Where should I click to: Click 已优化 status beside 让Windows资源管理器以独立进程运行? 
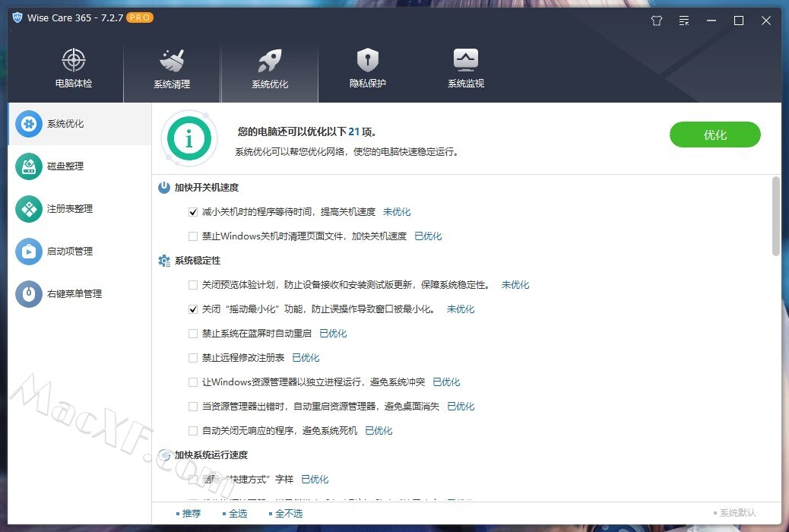446,382
